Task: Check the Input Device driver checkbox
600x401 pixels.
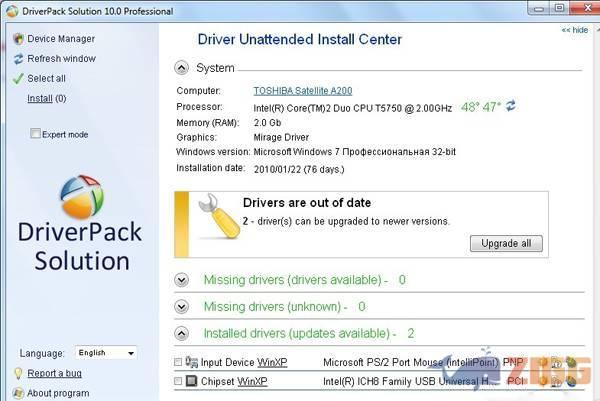Action: click(x=178, y=362)
